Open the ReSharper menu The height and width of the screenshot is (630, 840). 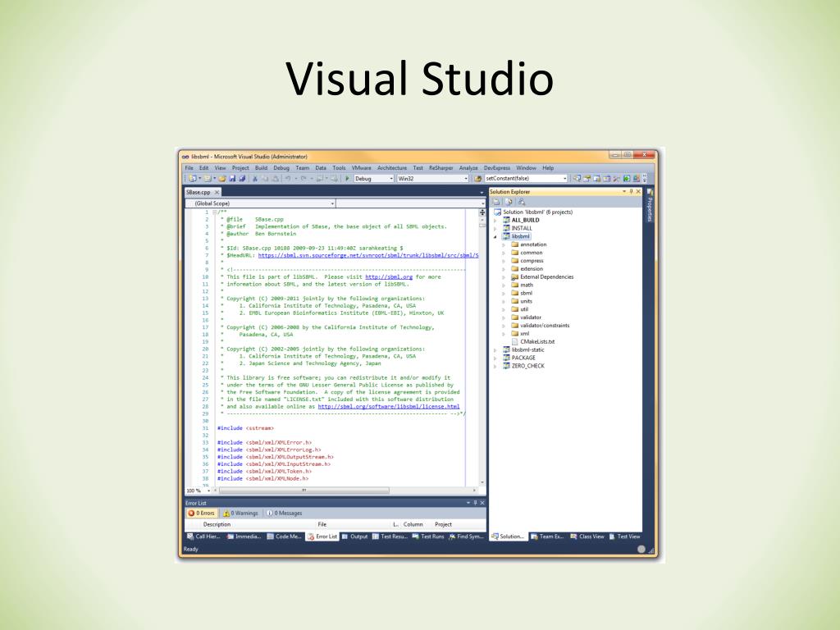441,167
